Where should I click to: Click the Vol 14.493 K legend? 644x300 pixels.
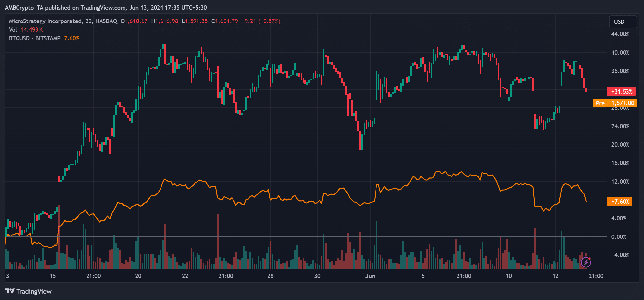26,30
